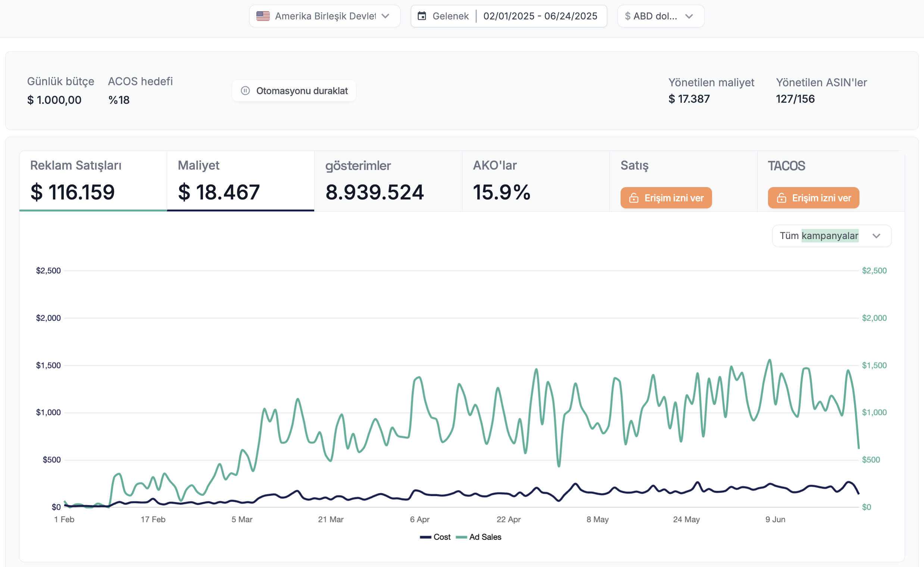Select the Maliyet metric tab

tap(240, 181)
